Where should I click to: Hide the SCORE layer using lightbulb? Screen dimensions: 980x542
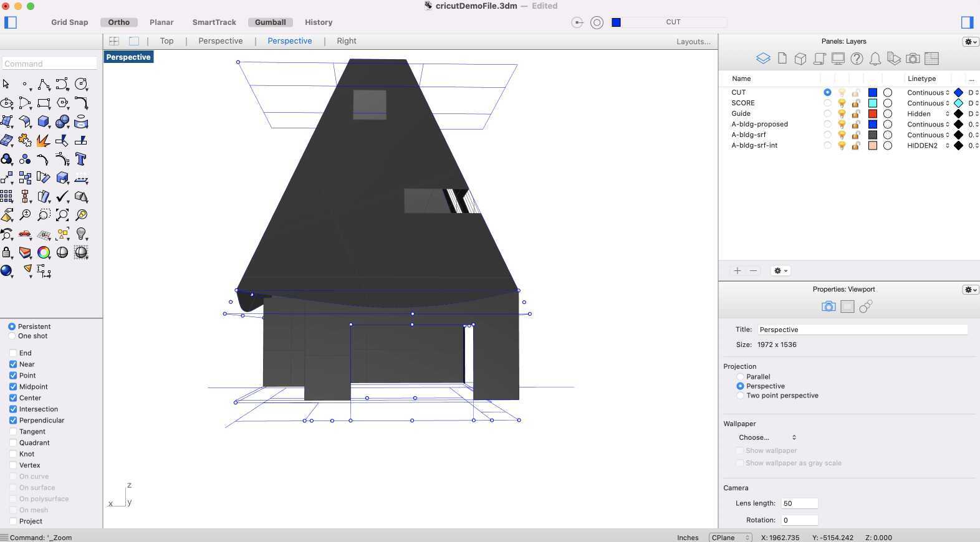point(842,103)
